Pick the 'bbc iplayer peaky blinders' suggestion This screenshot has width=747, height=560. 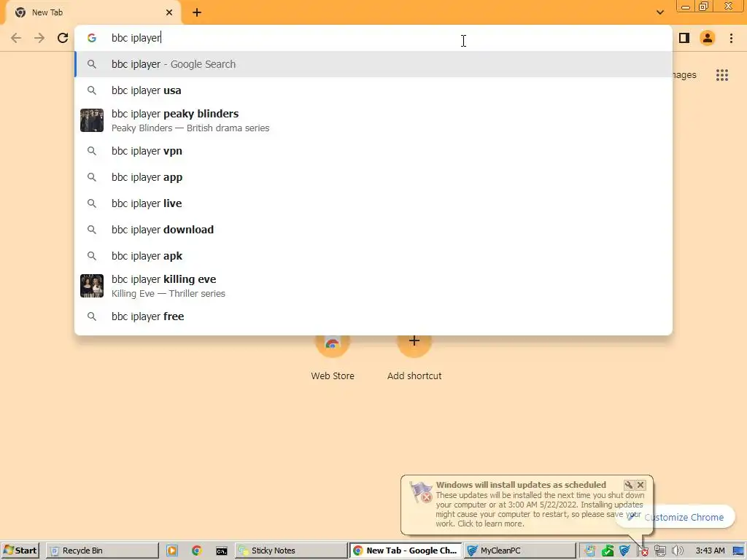(373, 120)
